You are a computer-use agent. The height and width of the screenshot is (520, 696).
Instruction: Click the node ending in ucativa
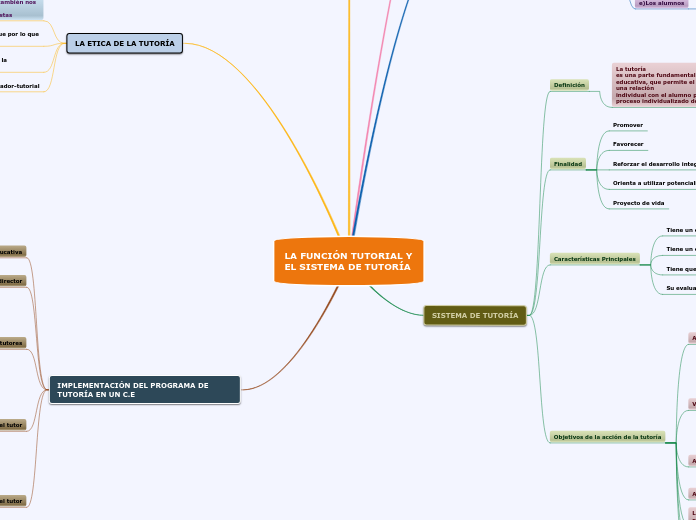(x=12, y=252)
